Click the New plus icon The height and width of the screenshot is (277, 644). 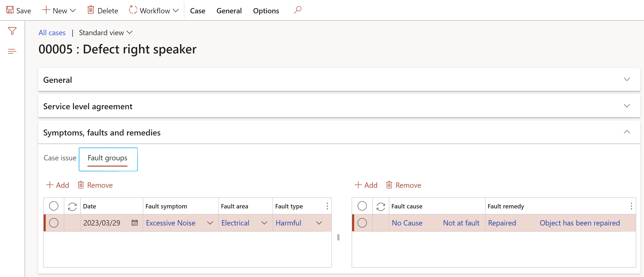pyautogui.click(x=46, y=10)
